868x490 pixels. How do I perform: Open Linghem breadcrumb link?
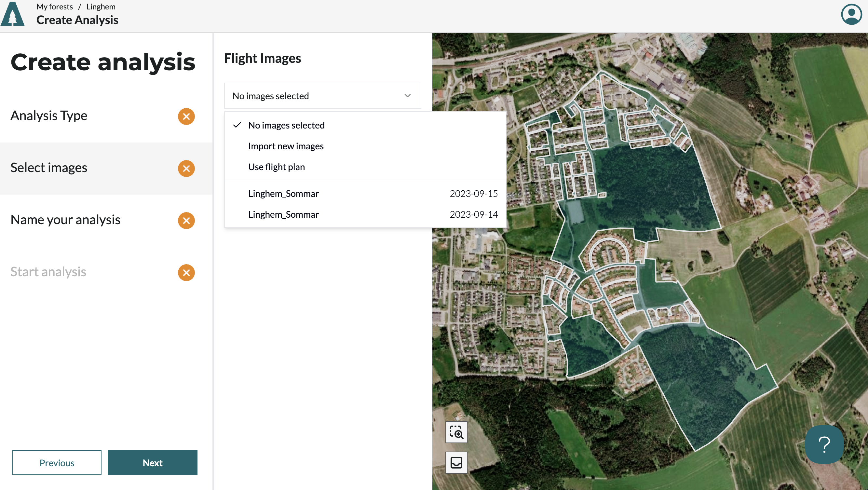(x=101, y=7)
